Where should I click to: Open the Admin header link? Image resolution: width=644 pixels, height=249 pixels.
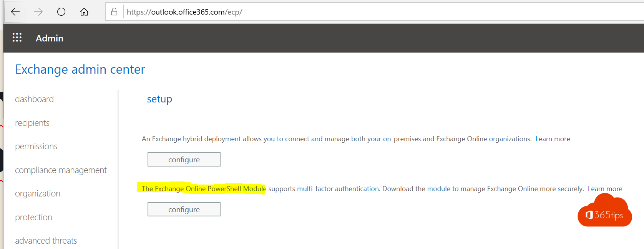pyautogui.click(x=50, y=38)
